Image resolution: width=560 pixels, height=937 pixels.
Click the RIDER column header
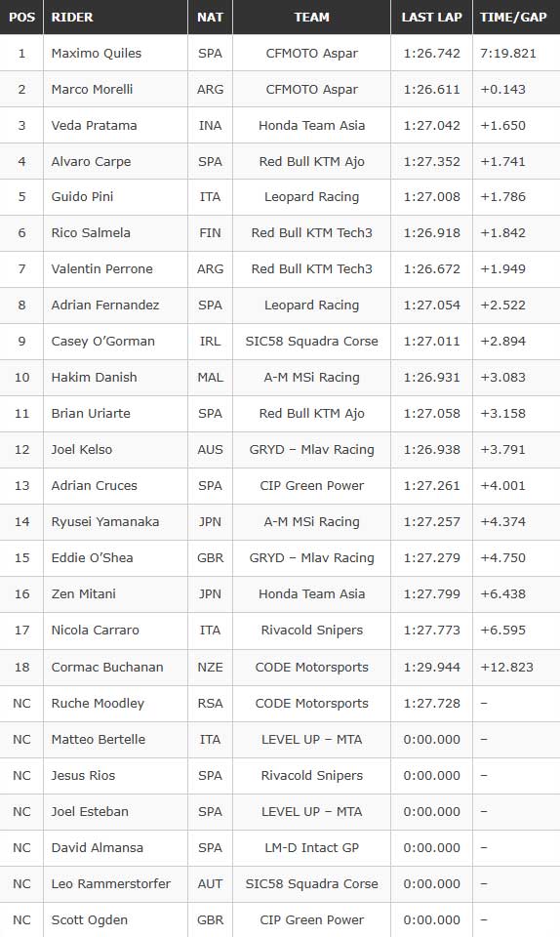tap(72, 18)
